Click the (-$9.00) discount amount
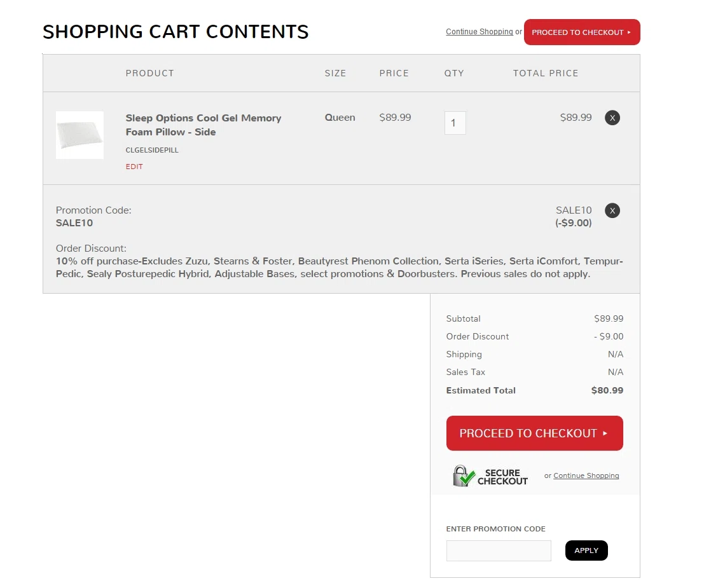This screenshot has width=704, height=588. [x=574, y=223]
